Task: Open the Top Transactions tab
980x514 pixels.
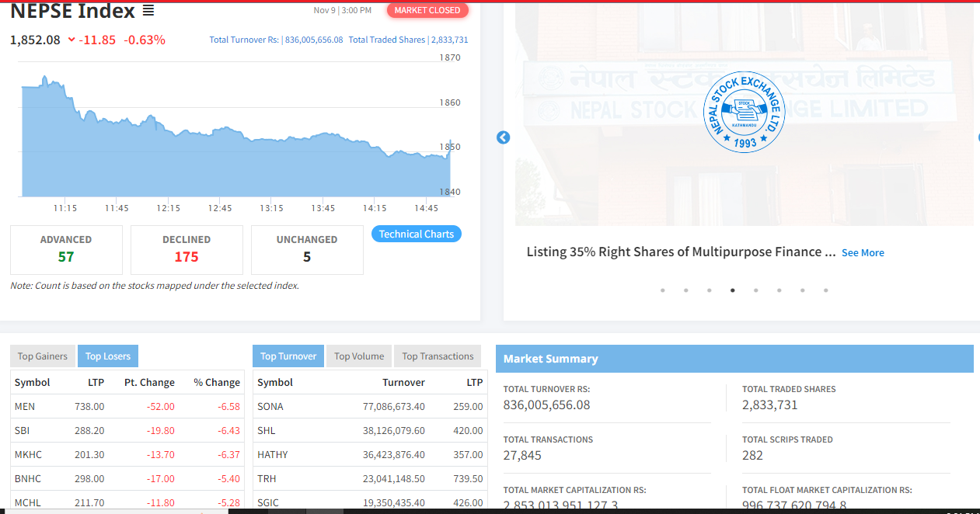Action: 438,356
